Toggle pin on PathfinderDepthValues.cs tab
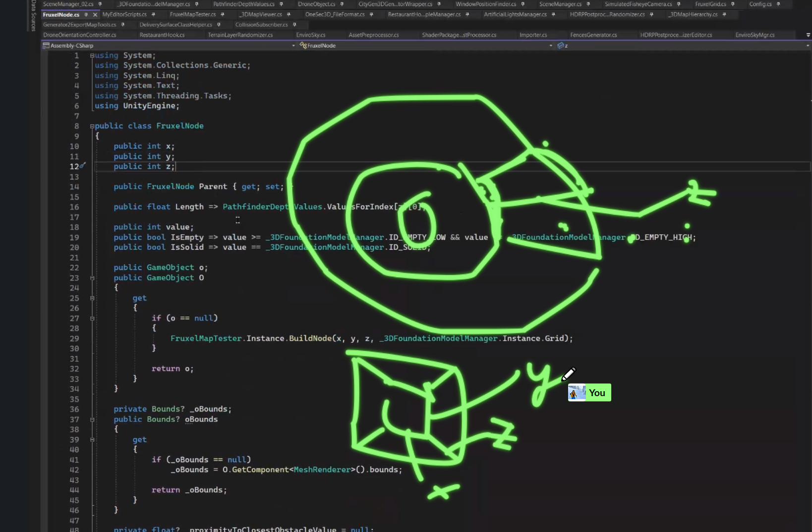 click(x=281, y=4)
